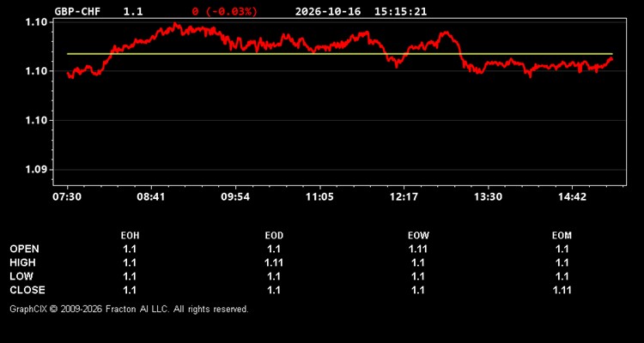
Task: Click the GBP-CHF currency pair title
Action: [78, 11]
